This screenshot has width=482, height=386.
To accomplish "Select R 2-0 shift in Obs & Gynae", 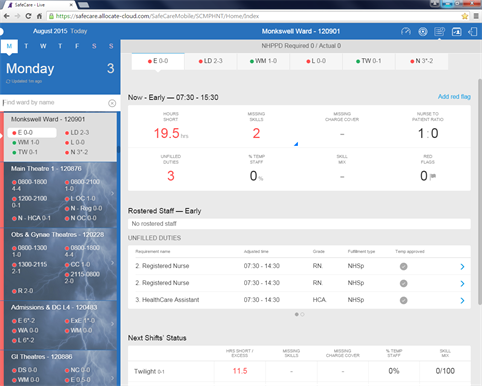I will point(22,291).
